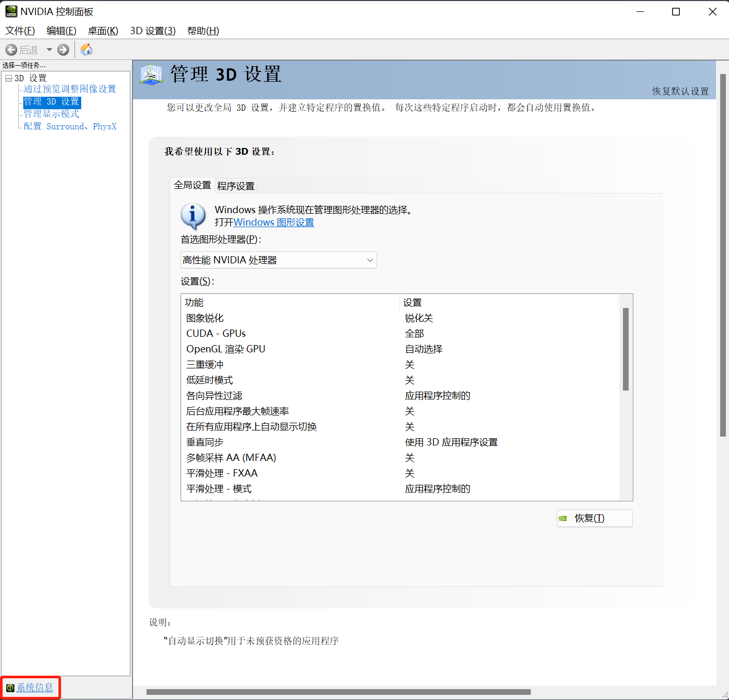Click the 自动选择 value for OpenGL
The image size is (729, 700).
tap(424, 349)
